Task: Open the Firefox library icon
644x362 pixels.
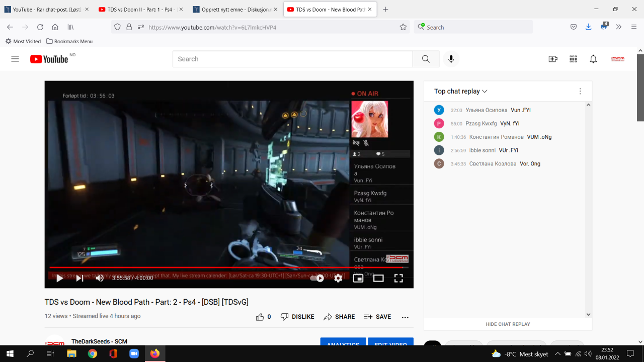Action: [x=71, y=27]
